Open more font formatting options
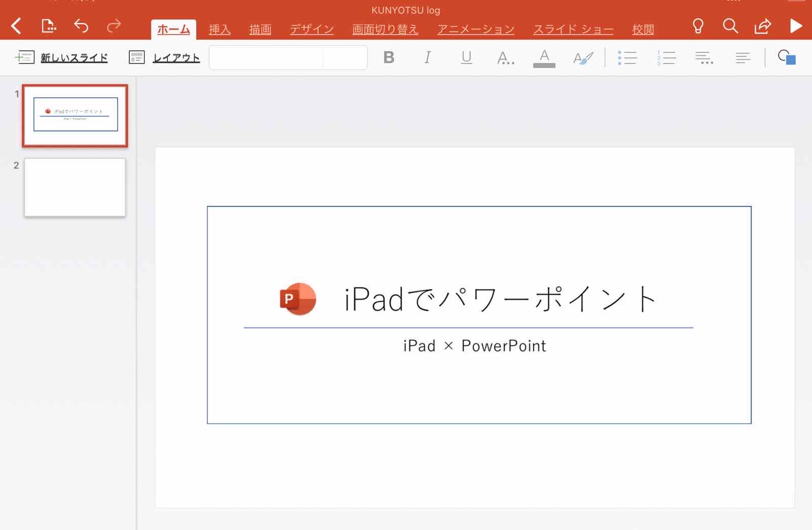 [505, 57]
